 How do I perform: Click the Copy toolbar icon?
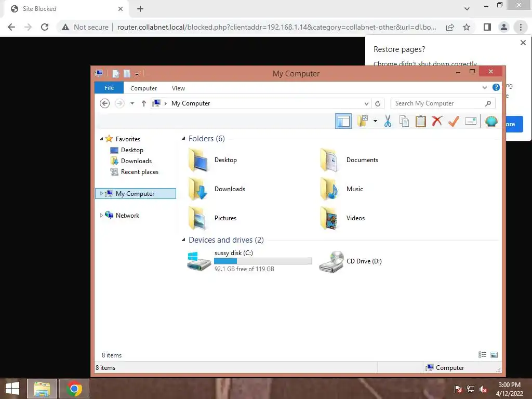tap(404, 121)
